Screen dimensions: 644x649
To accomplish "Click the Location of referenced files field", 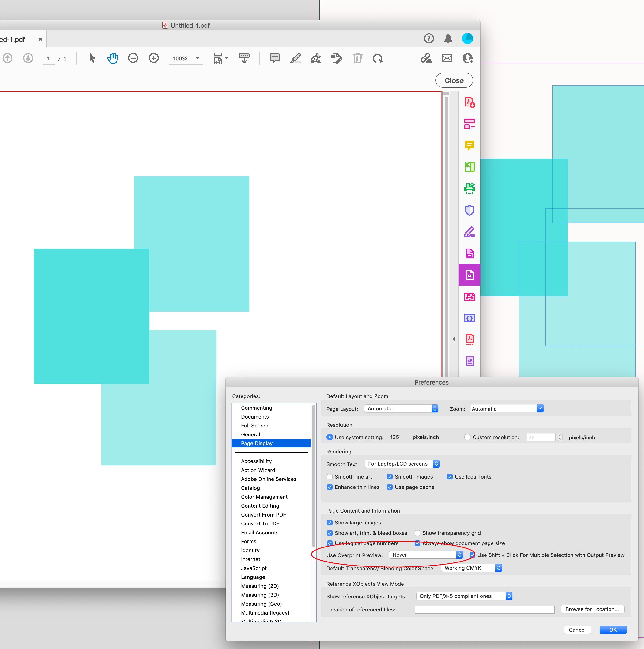I will click(484, 610).
